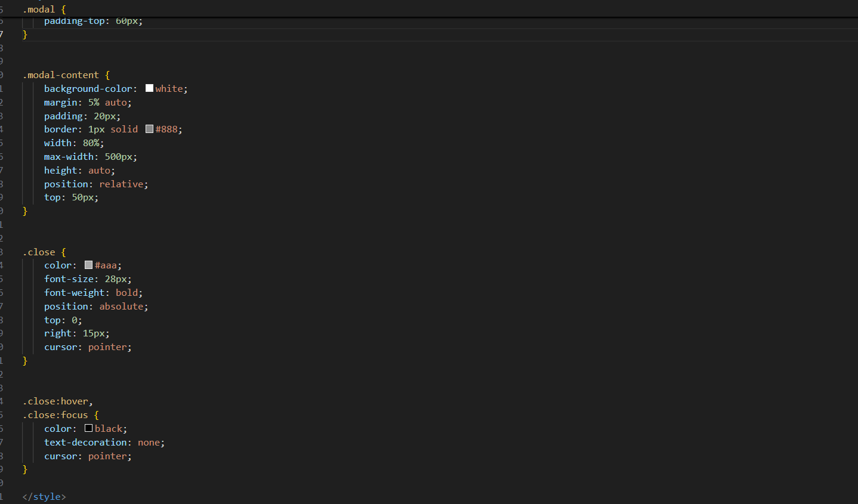Click the background-color property name

point(88,89)
